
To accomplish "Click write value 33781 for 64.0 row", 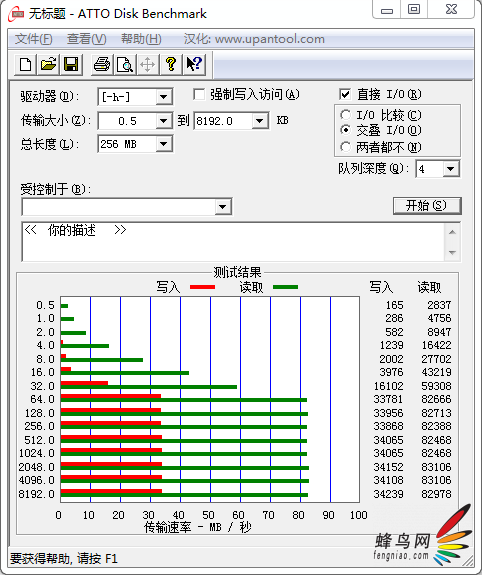I will click(388, 399).
